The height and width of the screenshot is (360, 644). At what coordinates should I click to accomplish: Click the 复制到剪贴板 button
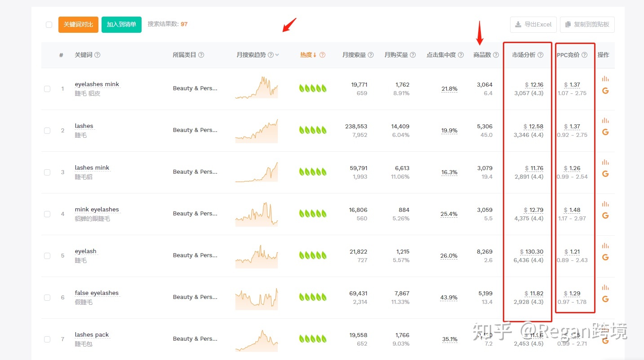click(x=587, y=25)
